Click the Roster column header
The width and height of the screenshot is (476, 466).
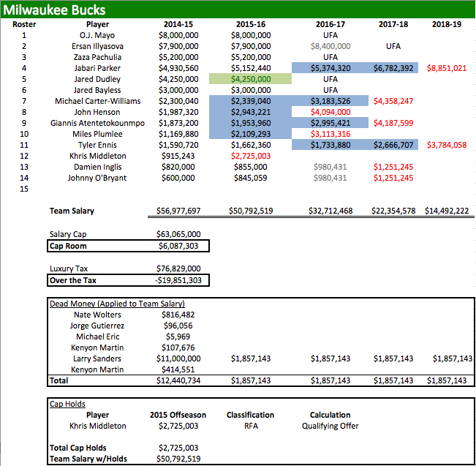tap(24, 24)
